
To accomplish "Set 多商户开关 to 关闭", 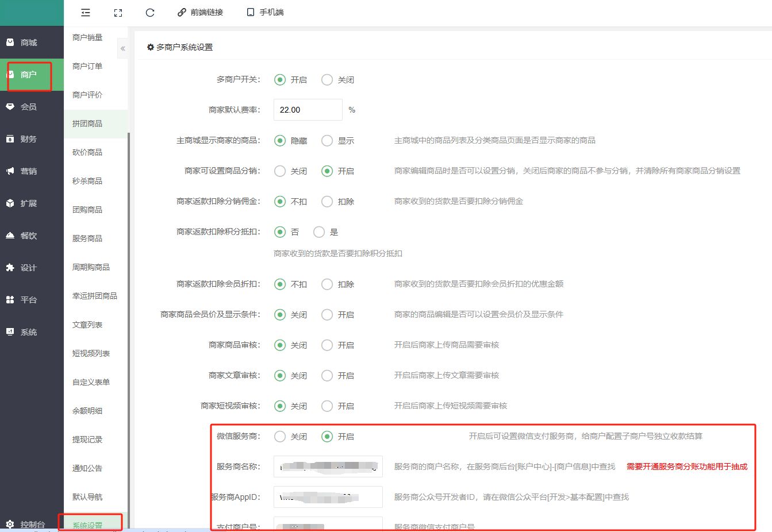I will coord(327,80).
